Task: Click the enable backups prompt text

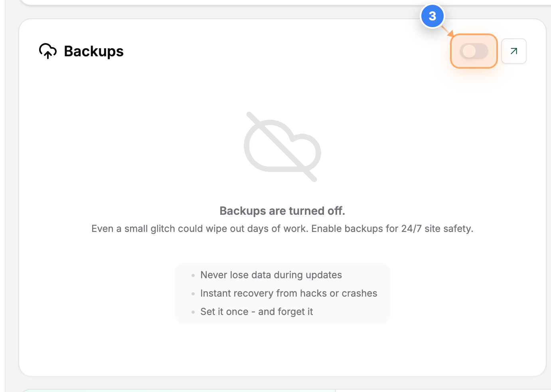Action: pyautogui.click(x=282, y=228)
